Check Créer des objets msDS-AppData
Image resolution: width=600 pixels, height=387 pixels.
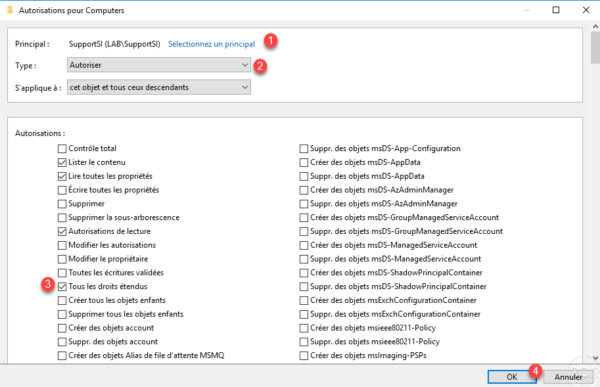click(304, 162)
